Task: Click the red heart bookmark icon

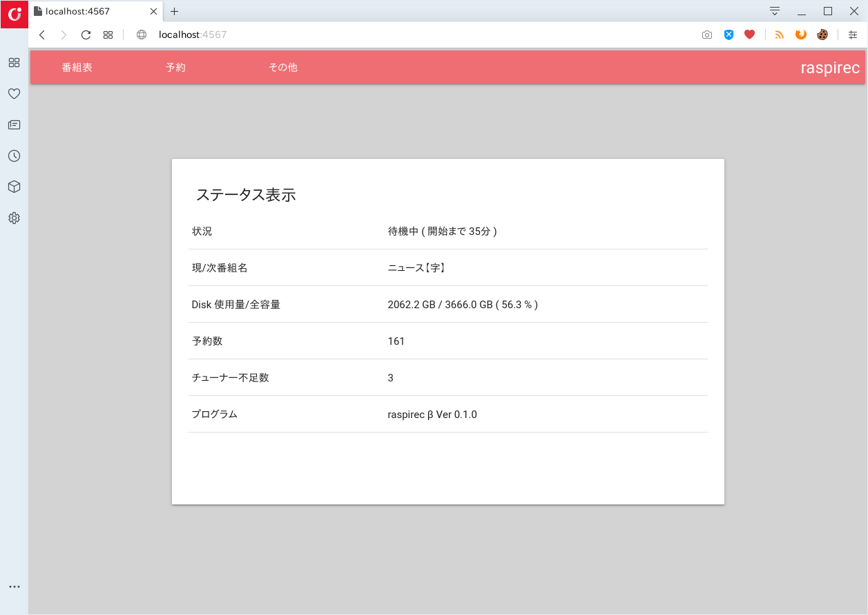Action: point(749,35)
